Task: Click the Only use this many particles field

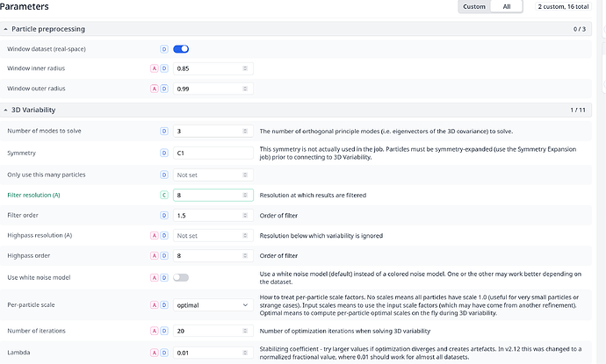Action: (x=207, y=174)
